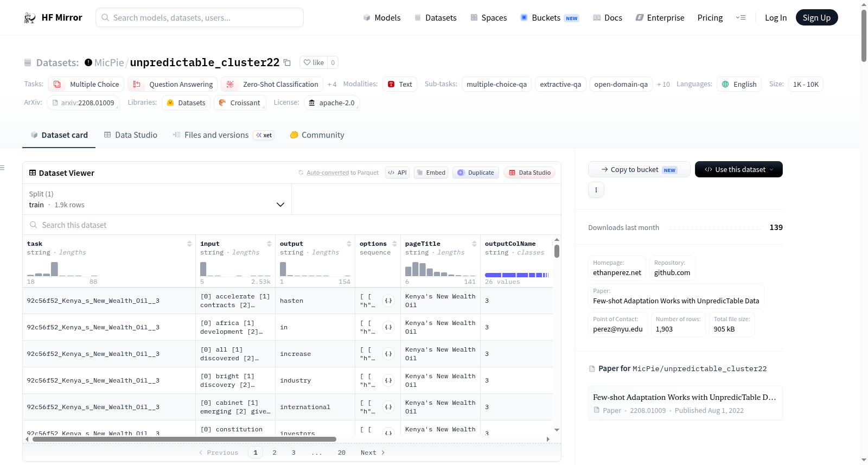This screenshot has height=465, width=868.
Task: Click Copy to bucket button
Action: [639, 169]
